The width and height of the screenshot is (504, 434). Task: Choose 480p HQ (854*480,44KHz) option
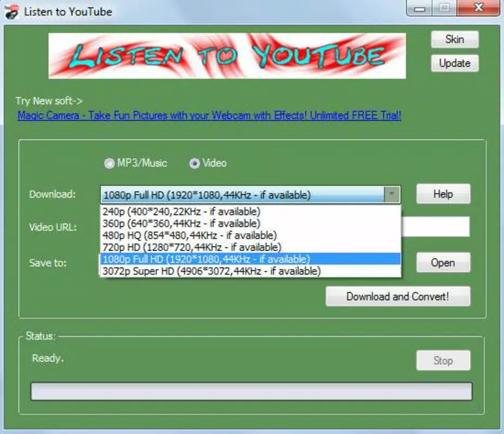(x=250, y=235)
